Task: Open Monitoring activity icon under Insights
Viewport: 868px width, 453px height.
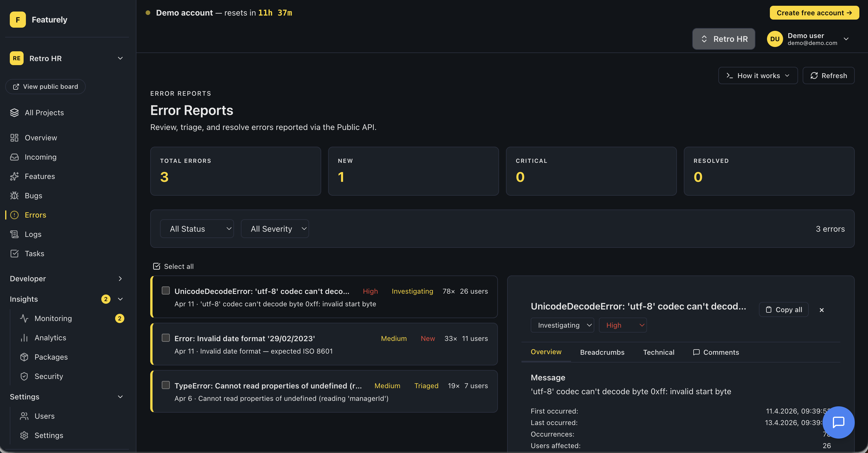Action: coord(24,318)
